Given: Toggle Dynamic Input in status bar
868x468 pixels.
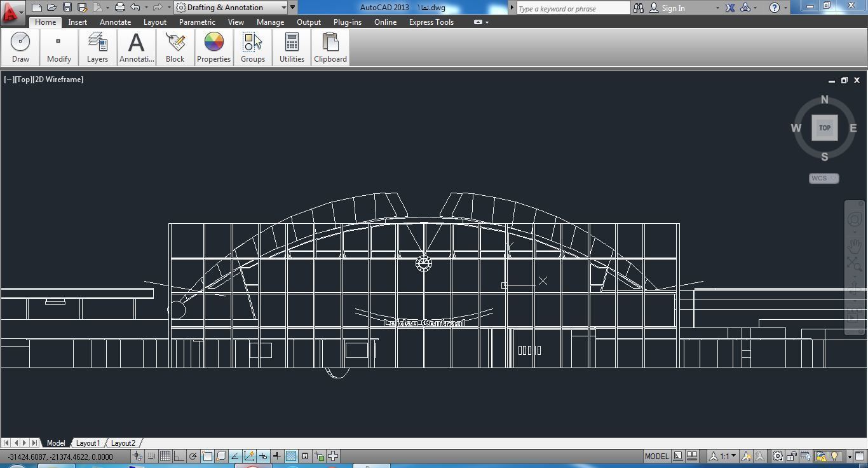Looking at the screenshot, I should 263,456.
